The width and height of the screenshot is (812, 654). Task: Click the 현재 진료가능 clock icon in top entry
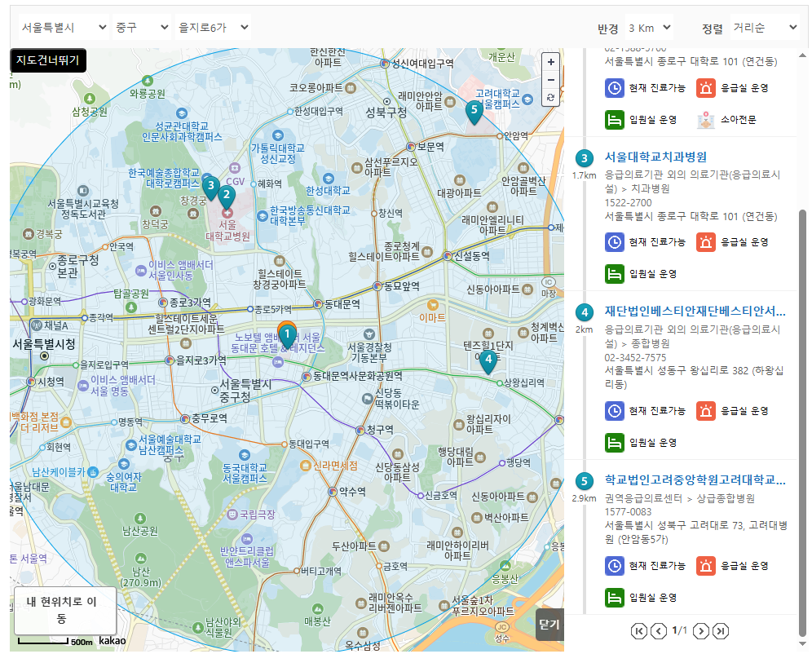tap(614, 88)
